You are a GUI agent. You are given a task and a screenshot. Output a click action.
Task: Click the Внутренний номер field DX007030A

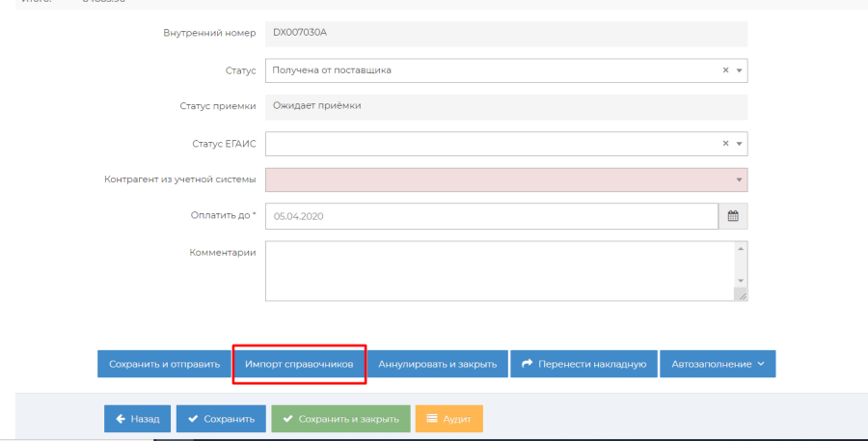pyautogui.click(x=506, y=33)
